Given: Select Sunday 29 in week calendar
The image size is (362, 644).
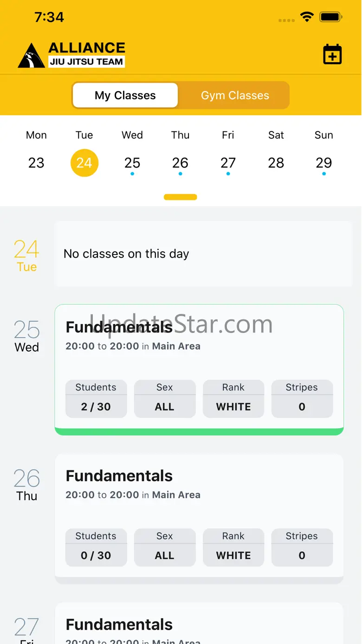Looking at the screenshot, I should (324, 153).
